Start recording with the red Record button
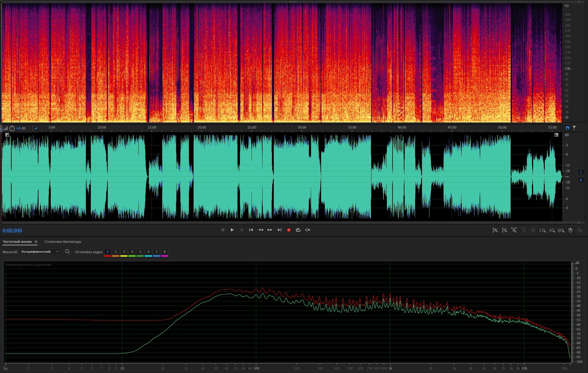 [289, 230]
